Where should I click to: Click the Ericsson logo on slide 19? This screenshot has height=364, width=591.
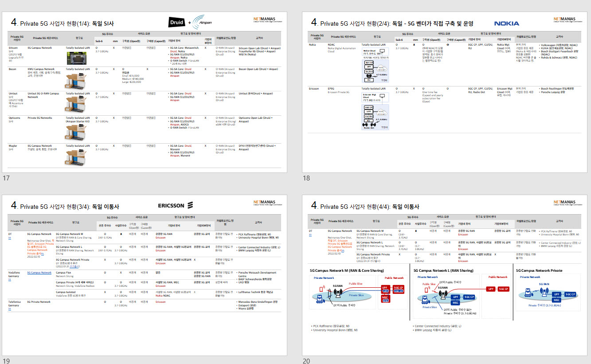(176, 205)
